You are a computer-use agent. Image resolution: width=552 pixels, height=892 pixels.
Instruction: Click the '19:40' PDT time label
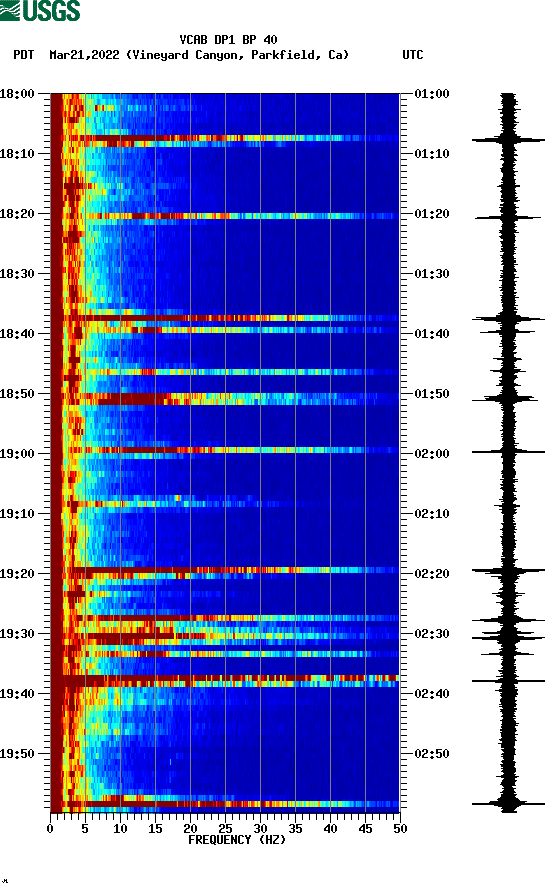pyautogui.click(x=17, y=694)
